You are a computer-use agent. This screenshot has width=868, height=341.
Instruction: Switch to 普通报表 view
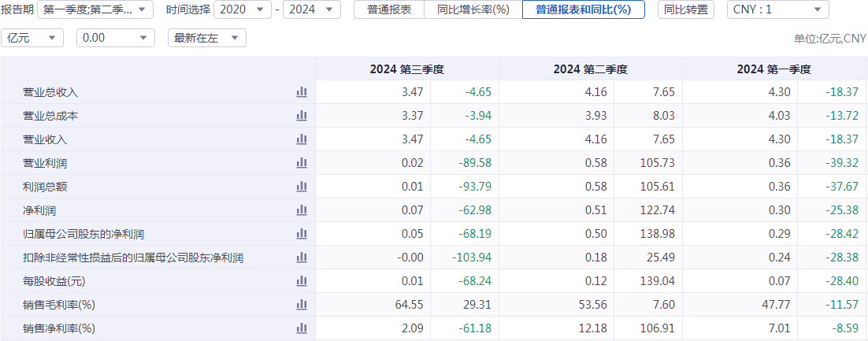coord(389,9)
